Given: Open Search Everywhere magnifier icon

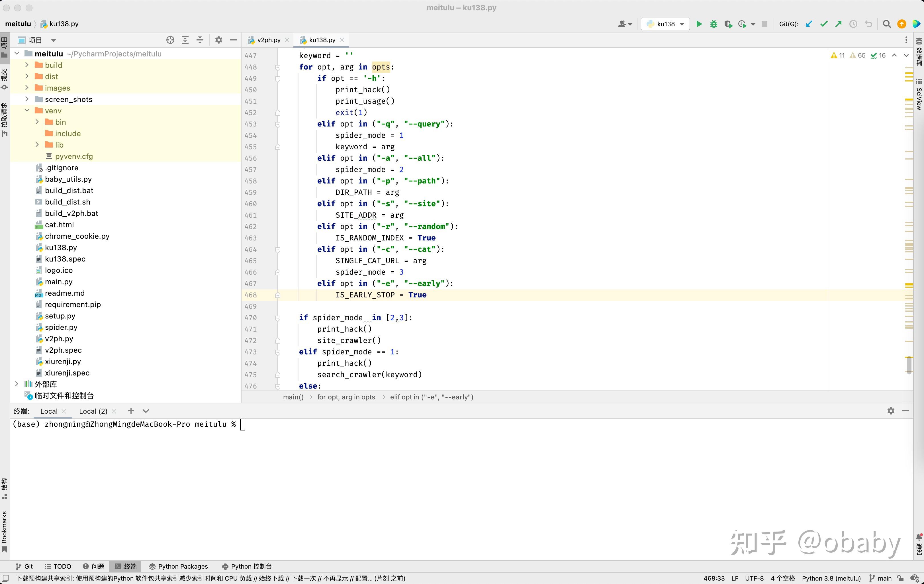Looking at the screenshot, I should (886, 24).
